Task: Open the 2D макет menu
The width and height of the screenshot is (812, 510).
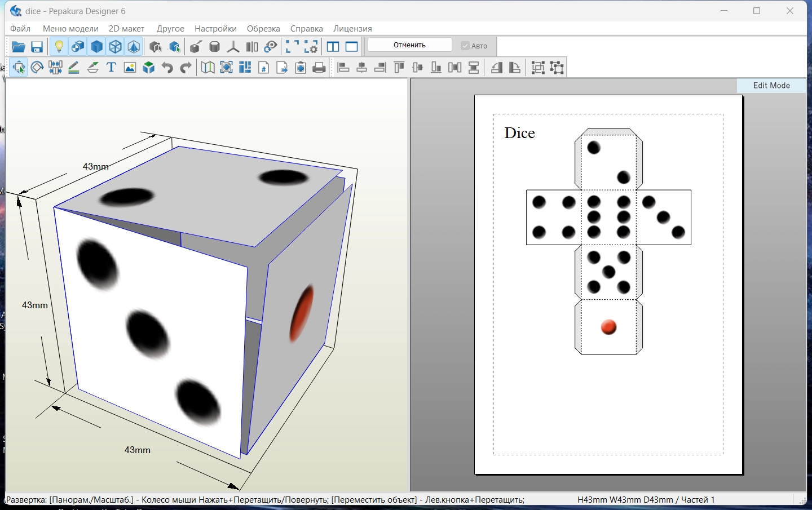Action: pyautogui.click(x=126, y=28)
